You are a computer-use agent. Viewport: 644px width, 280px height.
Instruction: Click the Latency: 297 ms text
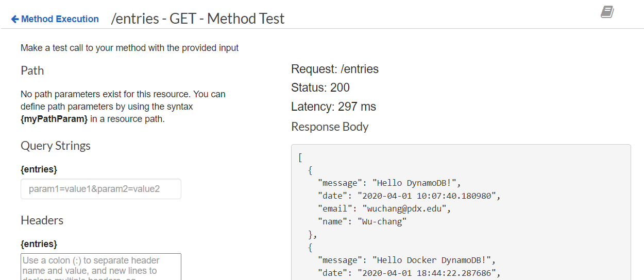pyautogui.click(x=333, y=107)
